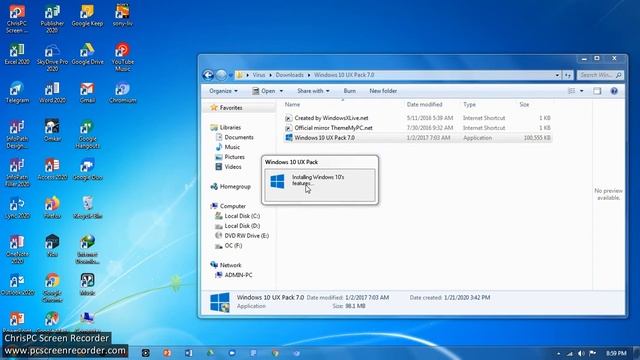Expand the Open button dropdown arrow
This screenshot has width=640, height=360.
pyautogui.click(x=281, y=91)
